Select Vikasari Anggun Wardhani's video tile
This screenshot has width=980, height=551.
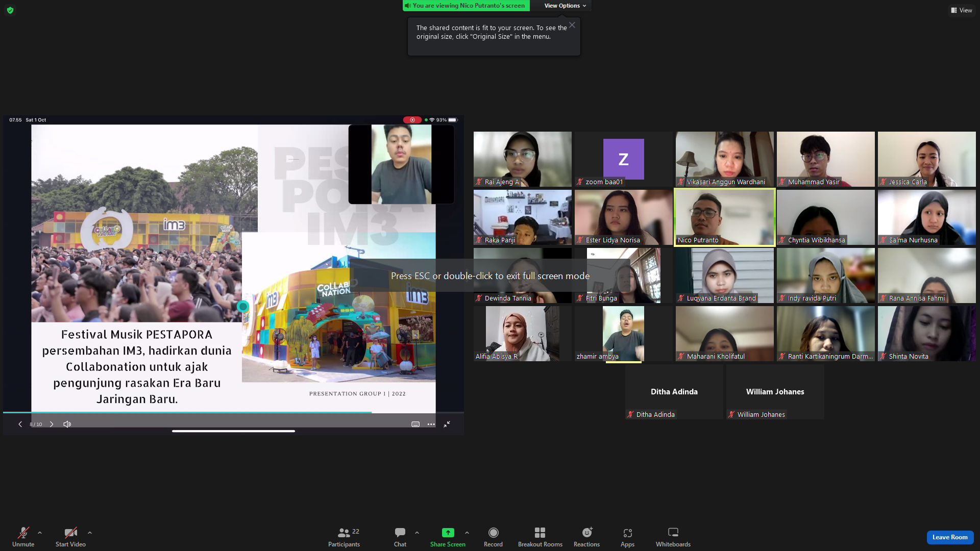(x=725, y=159)
